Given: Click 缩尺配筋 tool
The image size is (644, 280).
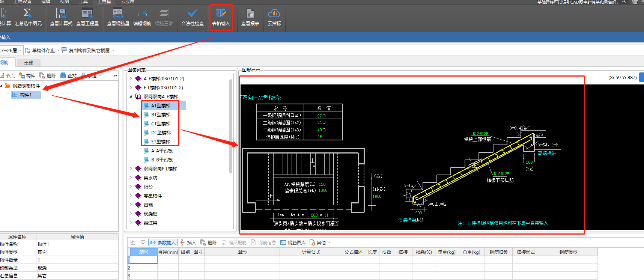Looking at the screenshot, I should click(234, 242).
